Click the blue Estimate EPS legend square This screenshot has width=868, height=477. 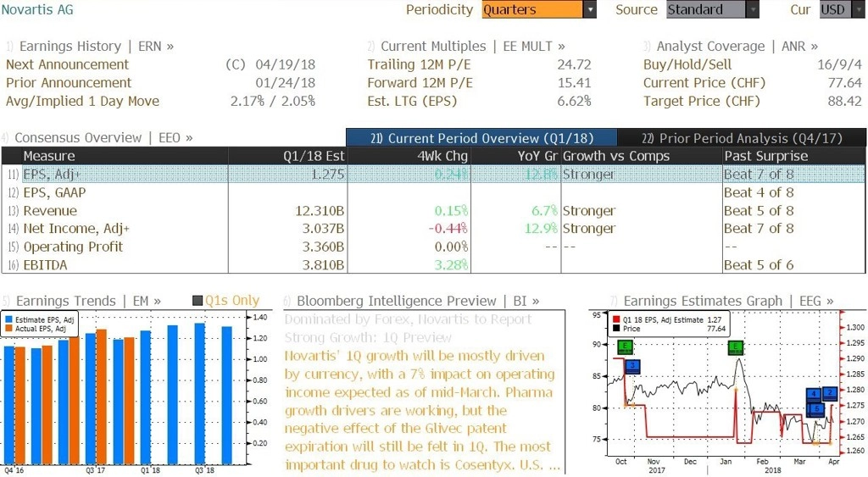8,320
